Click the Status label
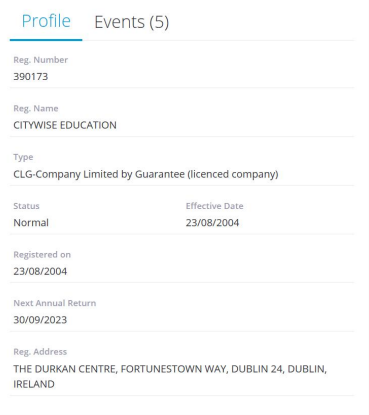The width and height of the screenshot is (369, 415). click(x=26, y=206)
